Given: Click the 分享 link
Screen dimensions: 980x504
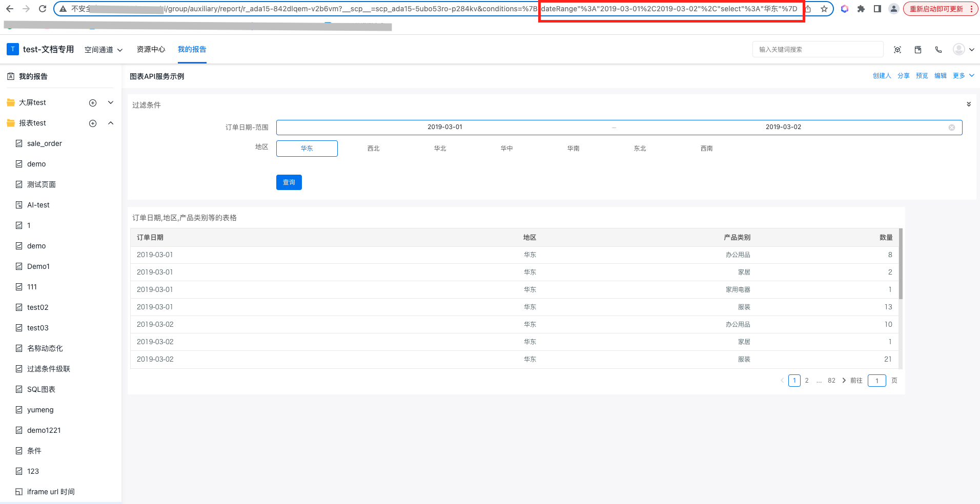Looking at the screenshot, I should (904, 76).
